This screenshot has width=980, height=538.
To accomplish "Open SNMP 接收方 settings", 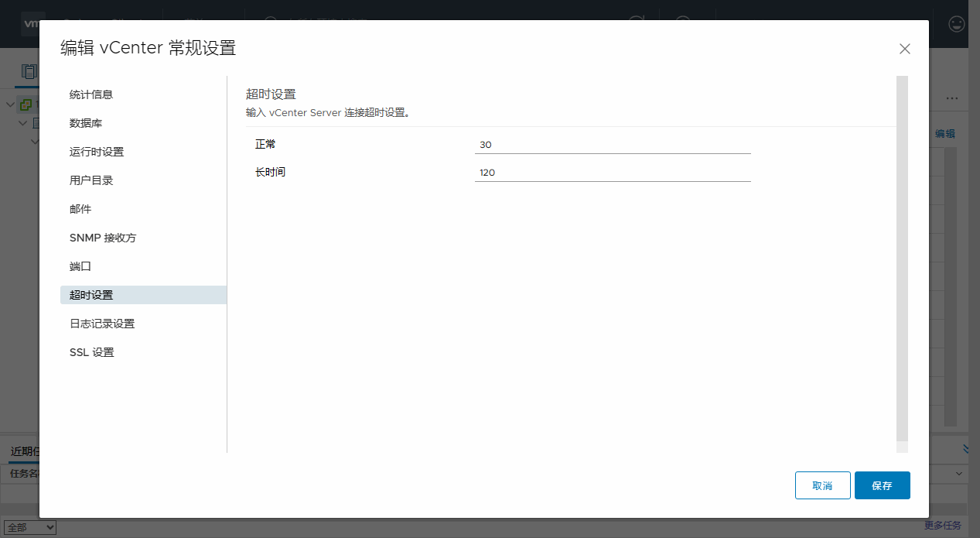I will (x=103, y=238).
